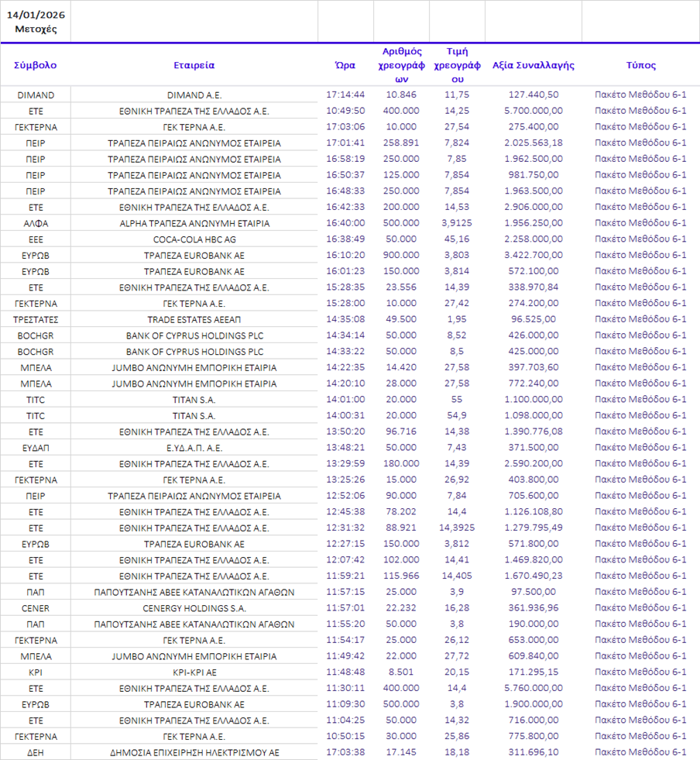Click the price 27,54
This screenshot has height=760, width=700.
[457, 126]
